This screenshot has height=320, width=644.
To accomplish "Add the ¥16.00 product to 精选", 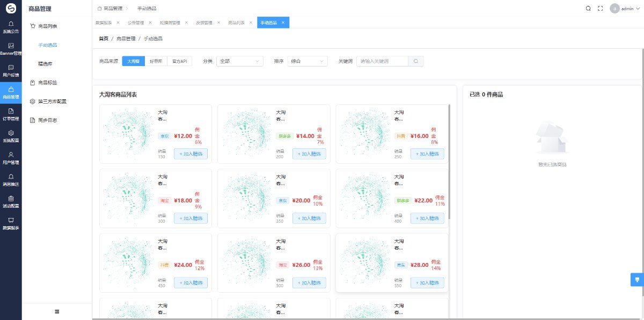I will 427,154.
